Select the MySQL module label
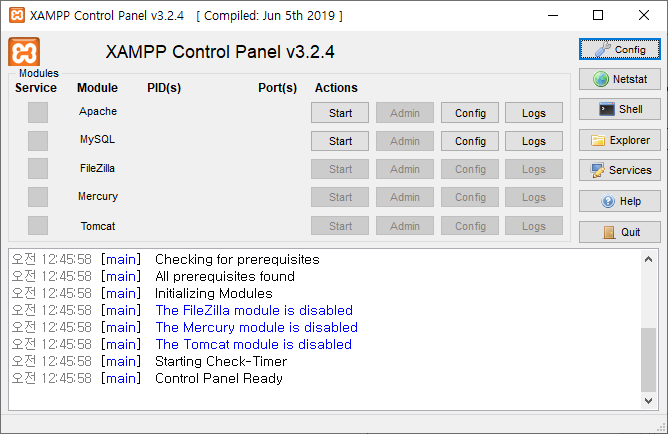The image size is (668, 434). coord(98,139)
